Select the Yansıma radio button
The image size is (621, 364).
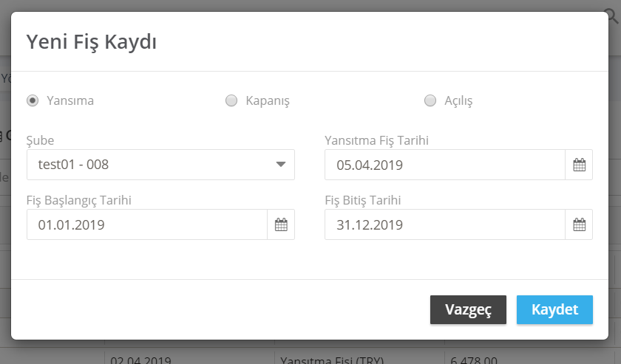tap(33, 100)
